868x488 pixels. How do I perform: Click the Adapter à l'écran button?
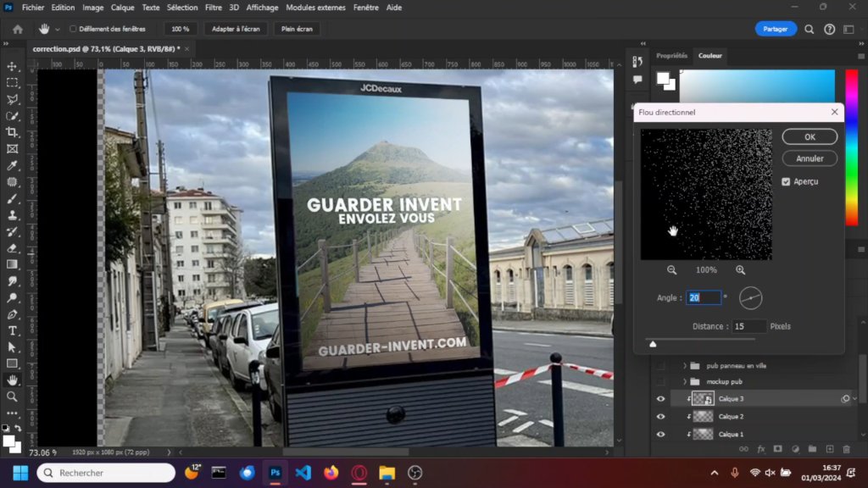pyautogui.click(x=236, y=29)
